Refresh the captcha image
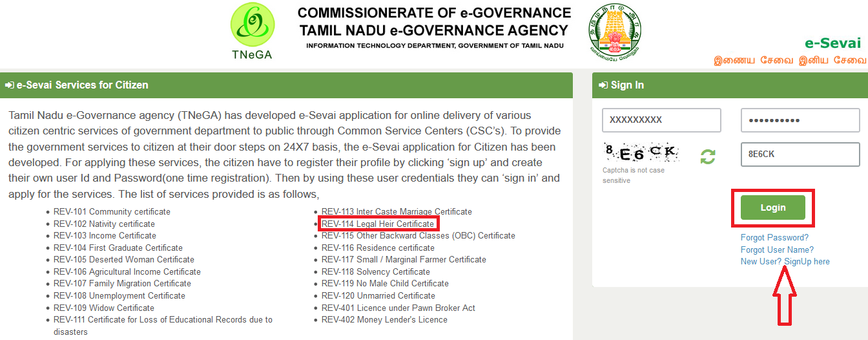The height and width of the screenshot is (340, 868). (708, 156)
